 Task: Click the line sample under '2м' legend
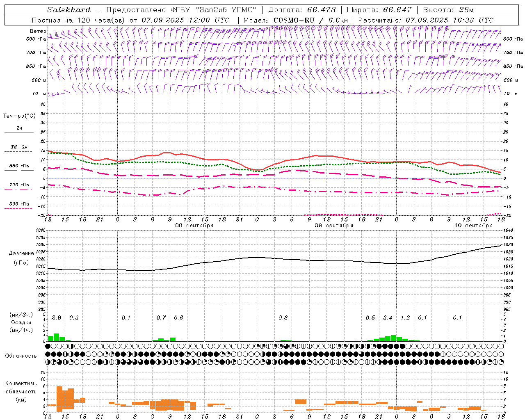coord(19,133)
